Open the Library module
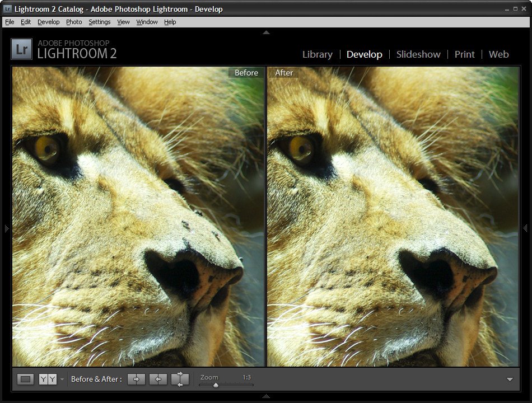The width and height of the screenshot is (532, 403). tap(317, 54)
